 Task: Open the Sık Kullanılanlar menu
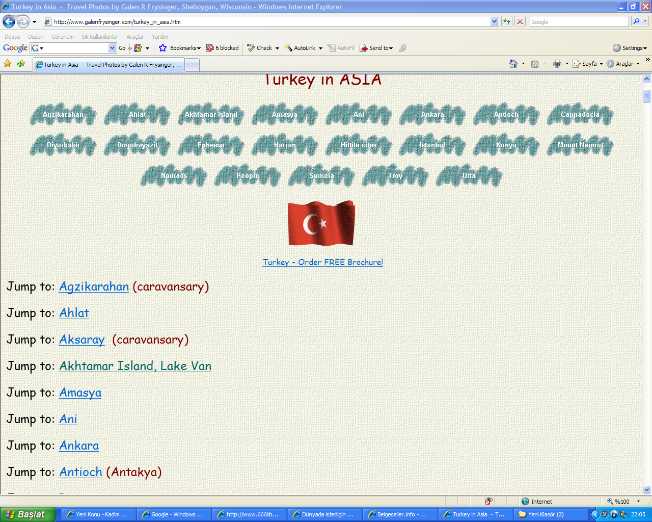pos(99,37)
